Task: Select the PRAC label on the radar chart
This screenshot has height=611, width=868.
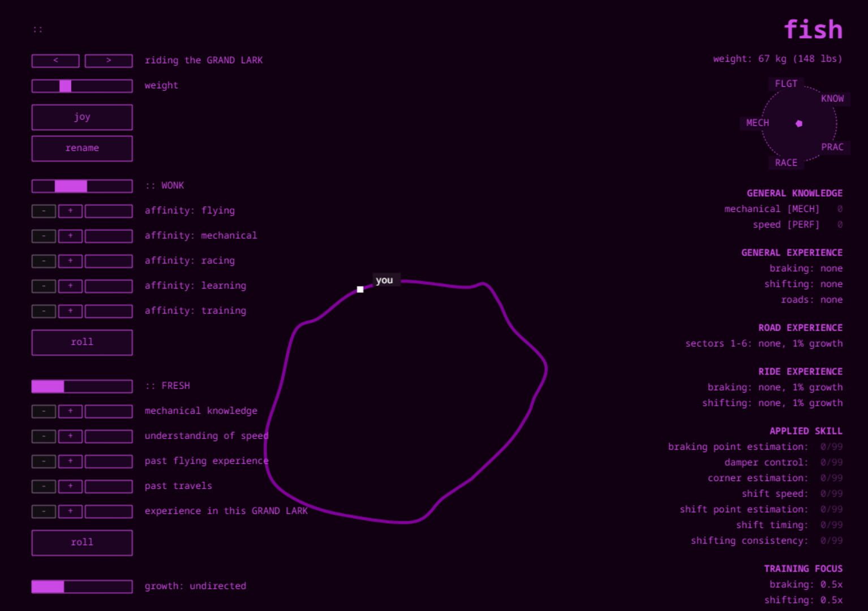Action: pyautogui.click(x=832, y=147)
